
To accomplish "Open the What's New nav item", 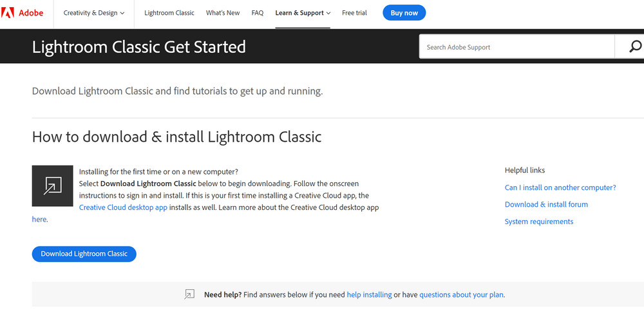I will point(223,13).
